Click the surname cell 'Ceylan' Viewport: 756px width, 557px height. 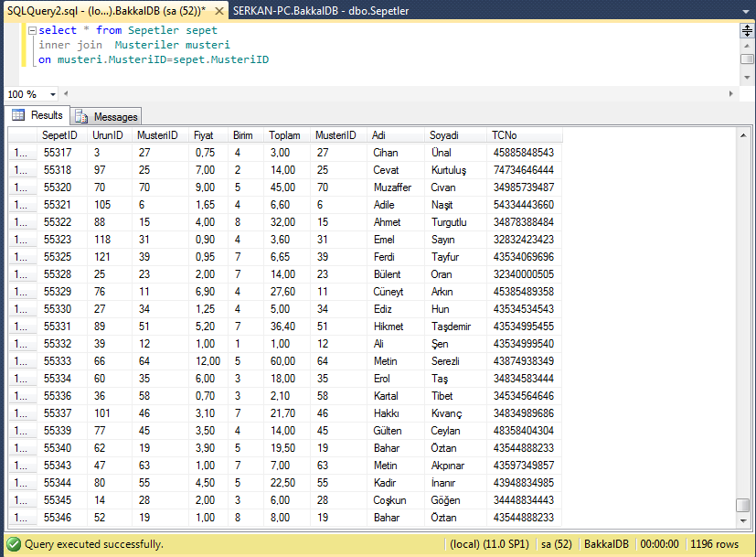(455, 431)
